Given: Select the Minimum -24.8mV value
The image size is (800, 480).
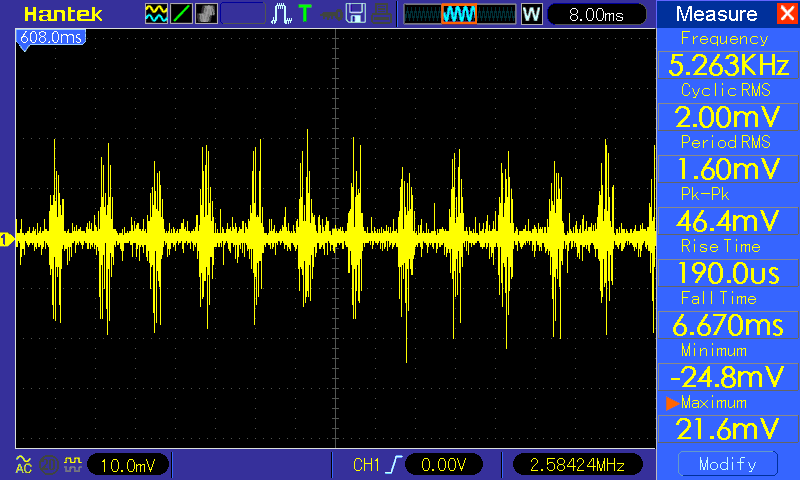Looking at the screenshot, I should (x=728, y=377).
